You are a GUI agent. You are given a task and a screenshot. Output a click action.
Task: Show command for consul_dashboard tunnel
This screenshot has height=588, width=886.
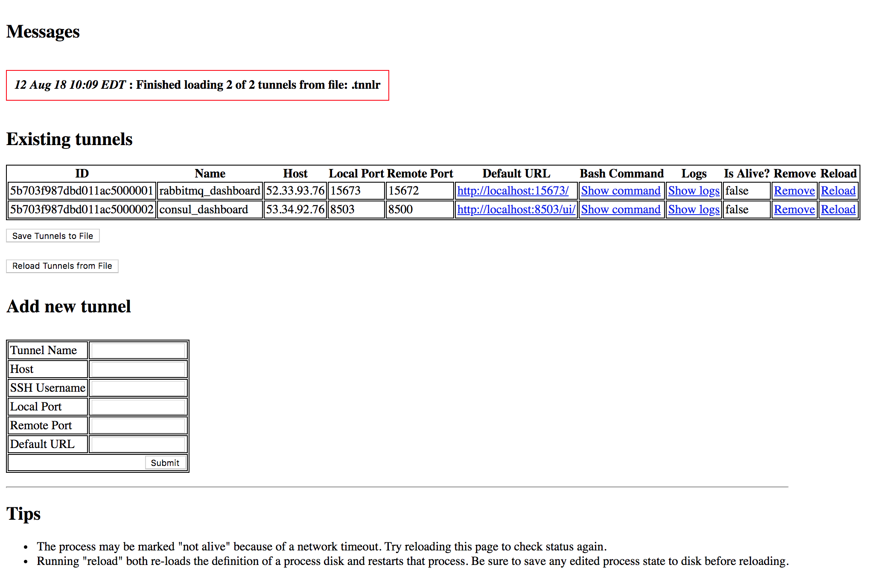coord(621,210)
